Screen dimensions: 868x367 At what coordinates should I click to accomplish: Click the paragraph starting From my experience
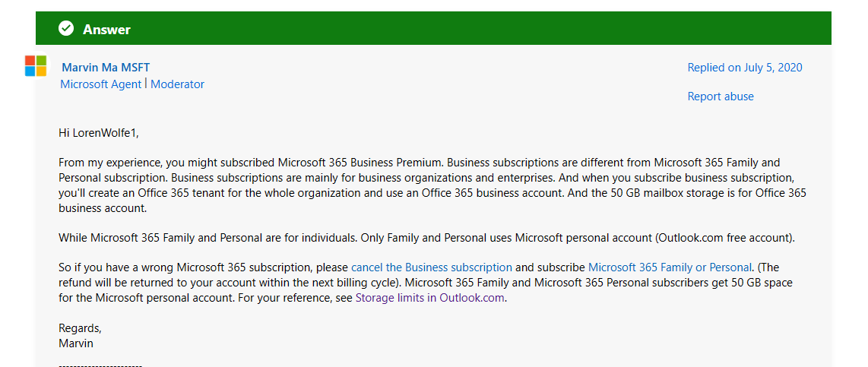432,185
